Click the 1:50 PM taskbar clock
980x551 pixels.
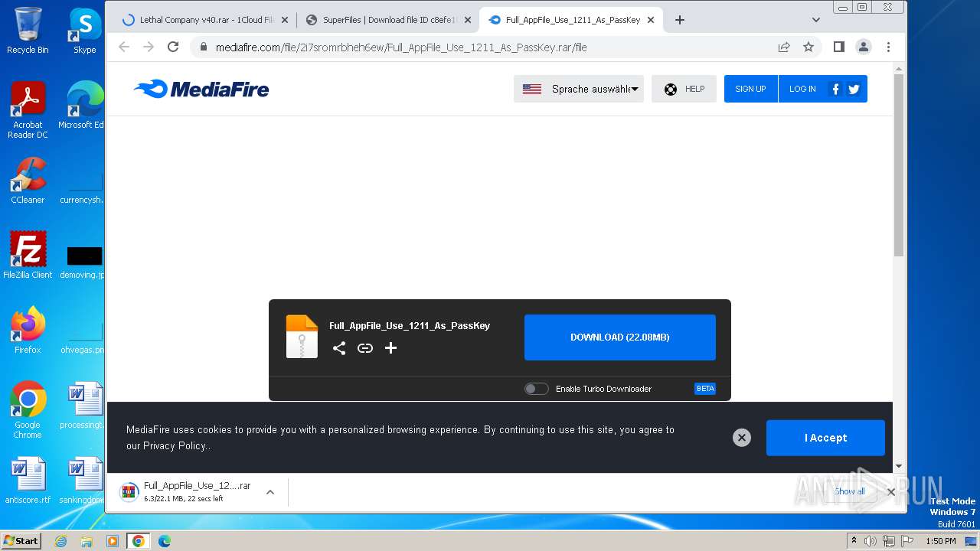tap(941, 541)
